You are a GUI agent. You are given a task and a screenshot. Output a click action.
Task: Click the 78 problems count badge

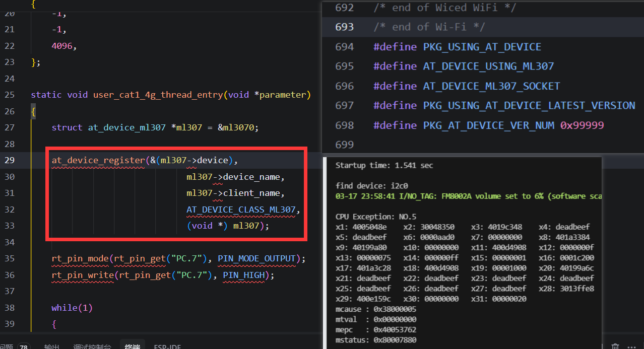23,346
